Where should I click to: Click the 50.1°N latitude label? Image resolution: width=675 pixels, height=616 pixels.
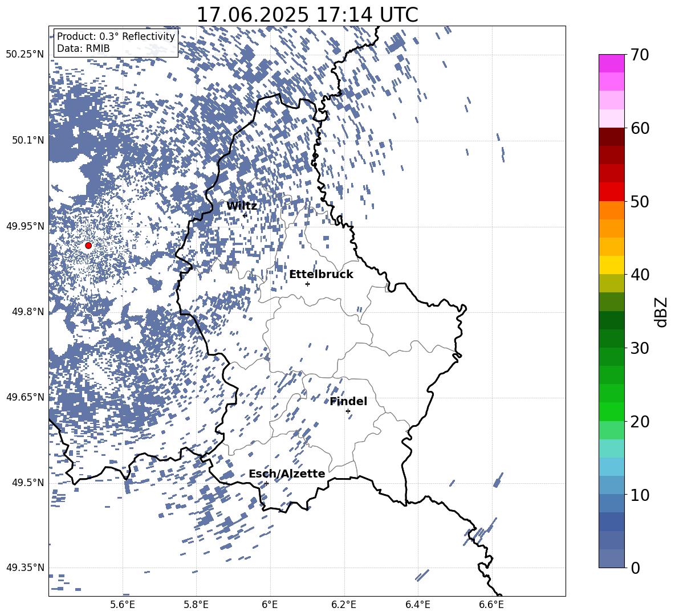tap(27, 140)
